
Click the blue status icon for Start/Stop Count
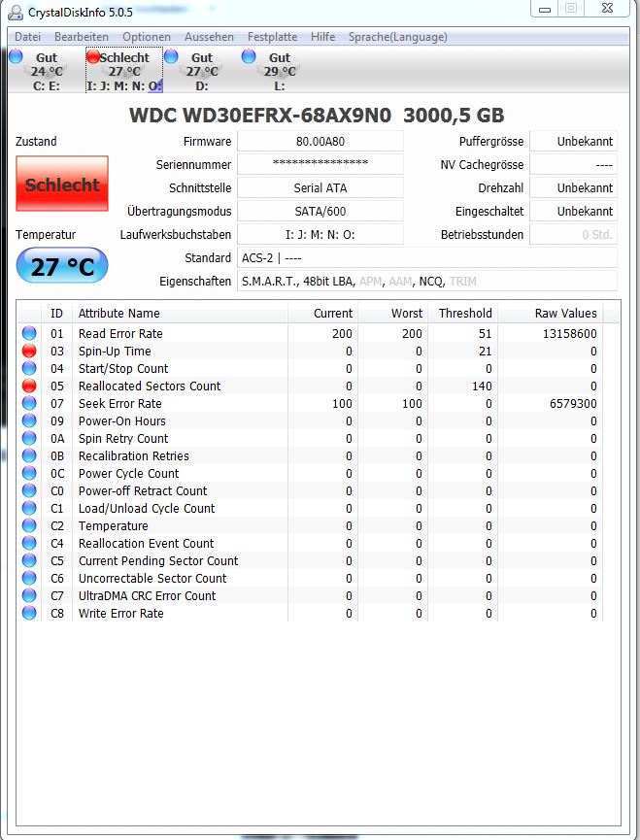[29, 369]
